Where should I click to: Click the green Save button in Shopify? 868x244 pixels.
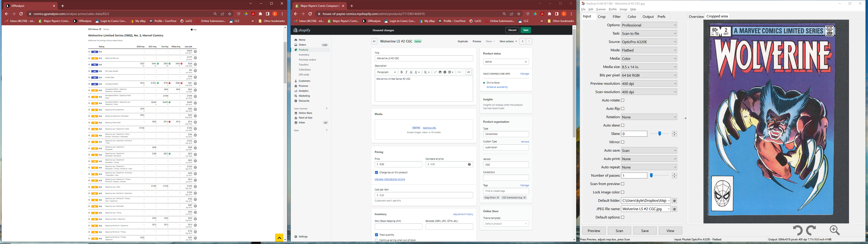526,30
